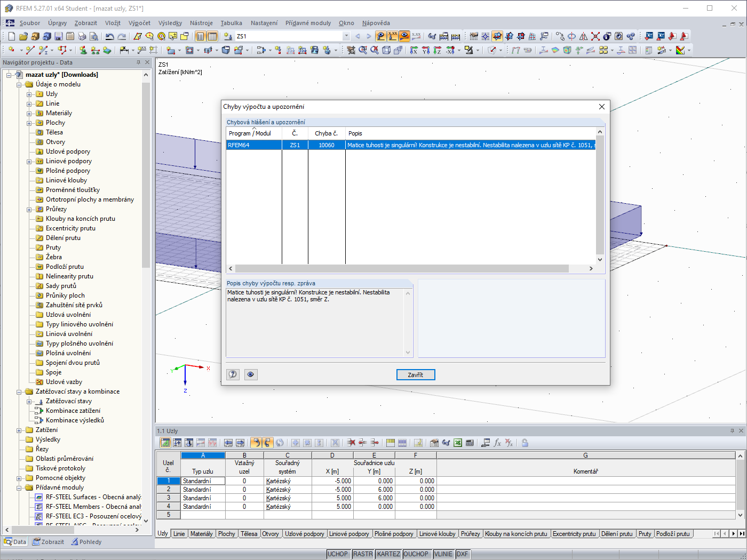The width and height of the screenshot is (747, 560).
Task: Open an existing model via folder icon
Action: click(x=23, y=36)
